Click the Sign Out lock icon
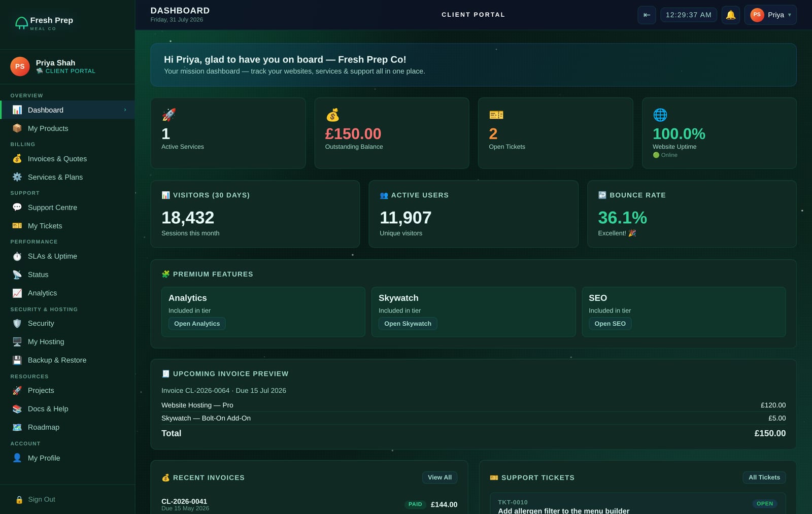The width and height of the screenshot is (812, 514). (x=19, y=500)
